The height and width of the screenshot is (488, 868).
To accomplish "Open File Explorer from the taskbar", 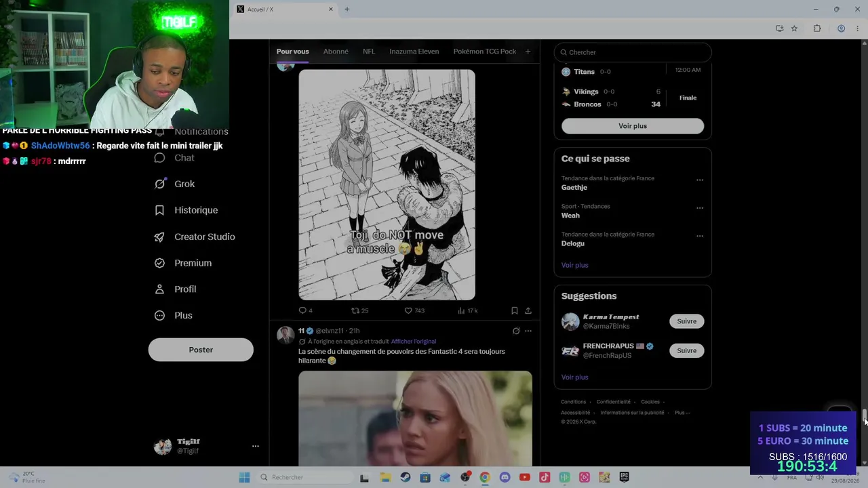I will click(x=385, y=477).
